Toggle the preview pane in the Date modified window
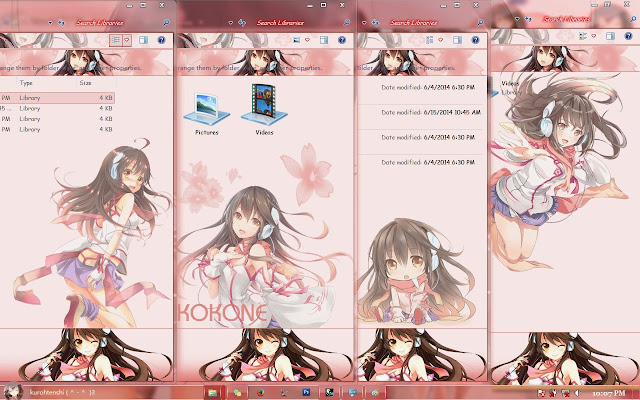The image size is (640, 400). click(457, 40)
